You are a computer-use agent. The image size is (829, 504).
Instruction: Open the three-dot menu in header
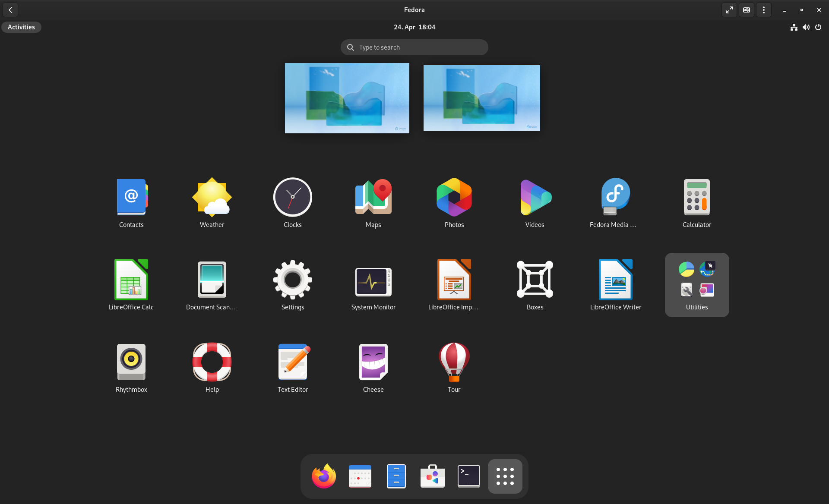[764, 10]
